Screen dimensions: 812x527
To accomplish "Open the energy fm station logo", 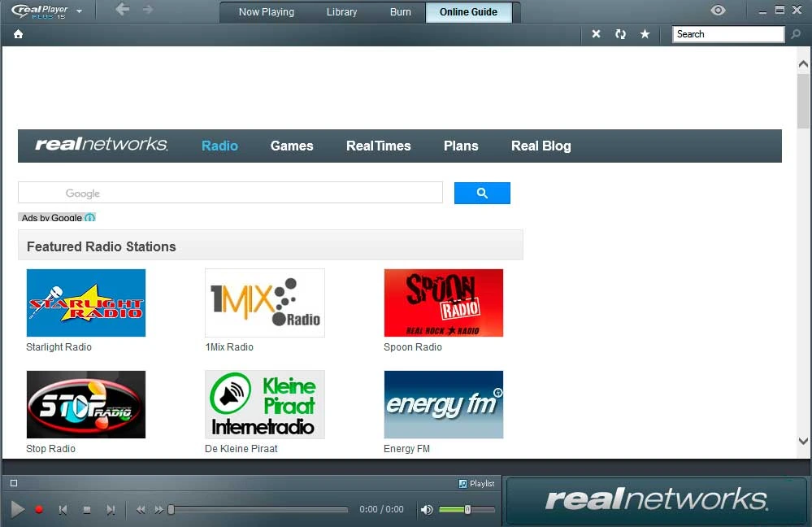I will [x=443, y=404].
